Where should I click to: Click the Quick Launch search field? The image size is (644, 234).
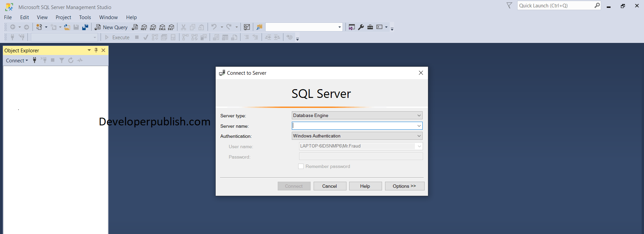[555, 6]
